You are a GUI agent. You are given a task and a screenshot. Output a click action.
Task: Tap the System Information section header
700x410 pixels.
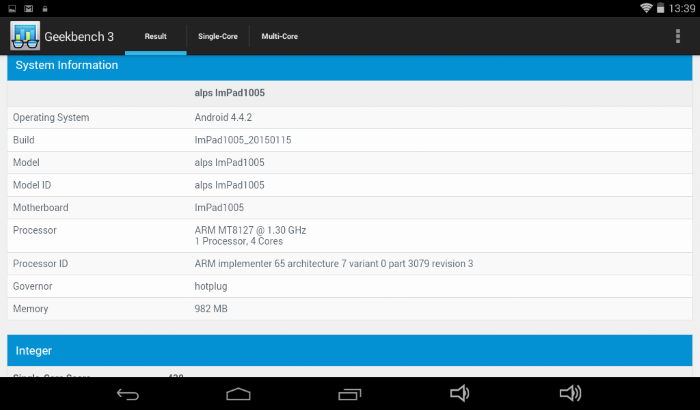tap(349, 65)
